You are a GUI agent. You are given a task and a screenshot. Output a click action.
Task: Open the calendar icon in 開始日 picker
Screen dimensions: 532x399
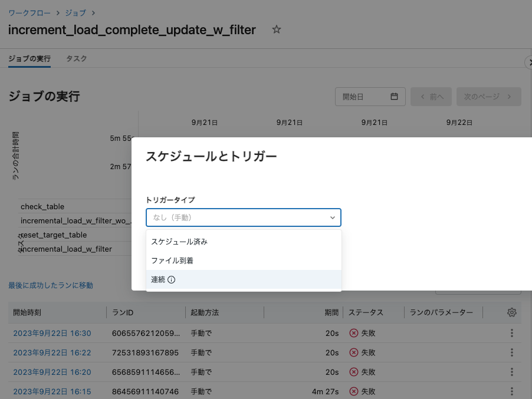393,96
